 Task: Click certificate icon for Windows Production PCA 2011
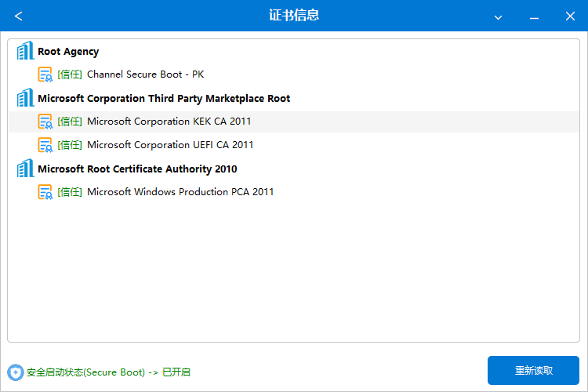(45, 192)
